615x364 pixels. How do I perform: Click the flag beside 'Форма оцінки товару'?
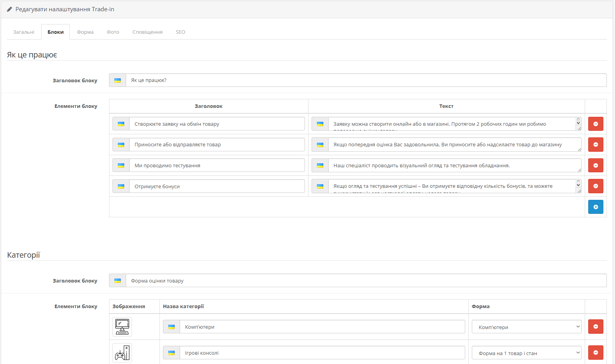coord(118,281)
